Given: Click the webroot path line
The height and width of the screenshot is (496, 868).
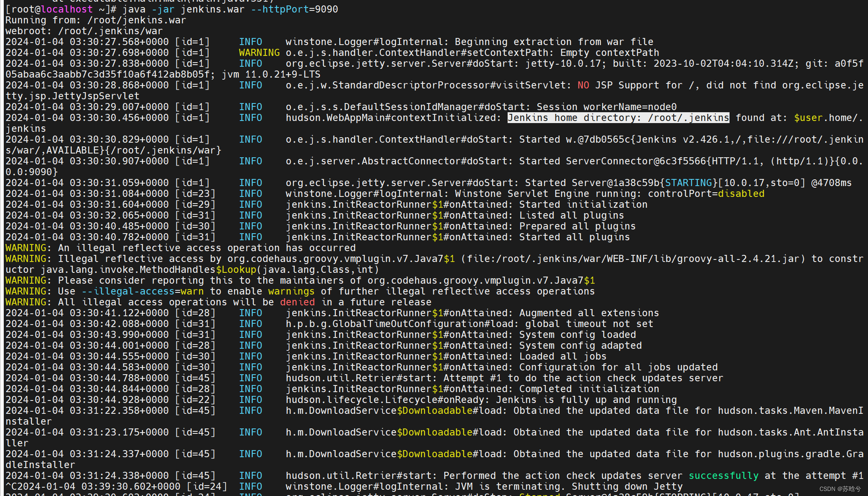Looking at the screenshot, I should coord(84,31).
